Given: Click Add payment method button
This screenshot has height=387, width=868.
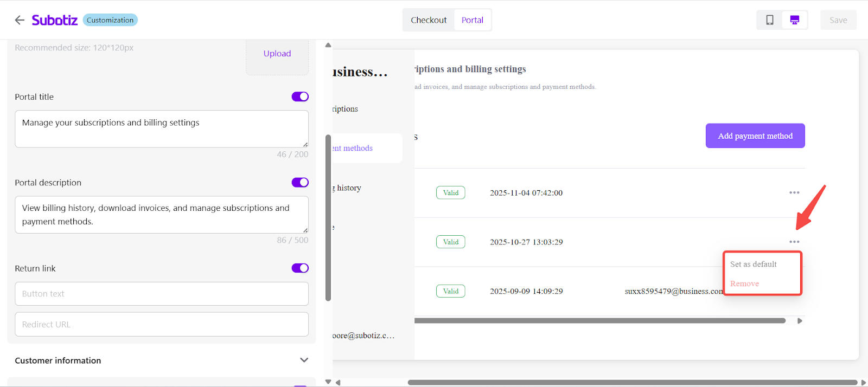Looking at the screenshot, I should [755, 136].
